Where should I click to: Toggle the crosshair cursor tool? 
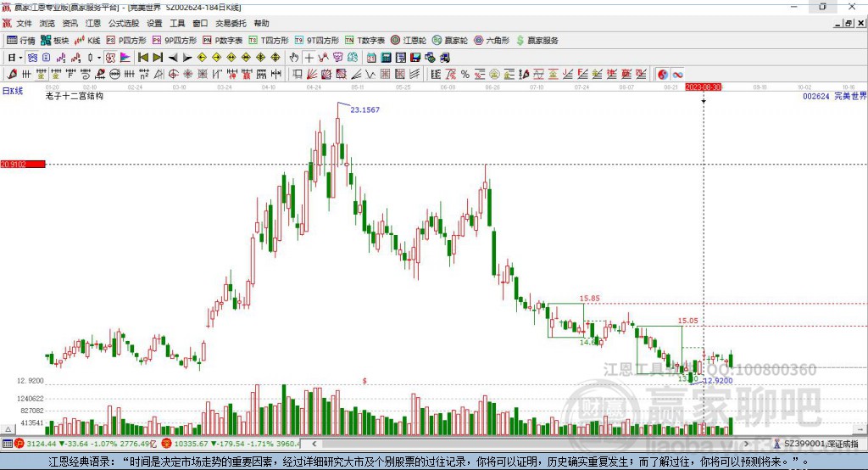[x=309, y=58]
